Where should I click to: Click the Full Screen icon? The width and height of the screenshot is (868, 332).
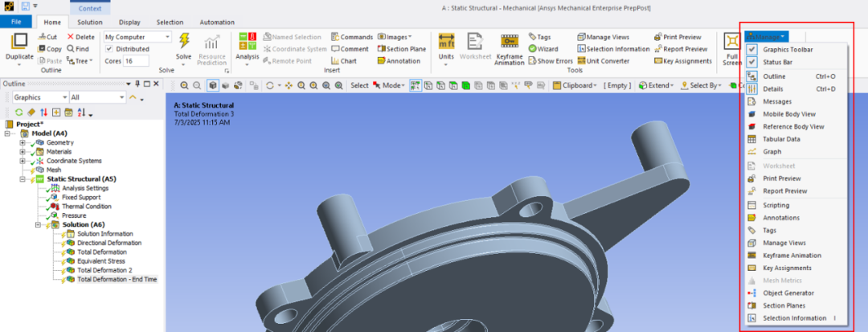pyautogui.click(x=732, y=42)
